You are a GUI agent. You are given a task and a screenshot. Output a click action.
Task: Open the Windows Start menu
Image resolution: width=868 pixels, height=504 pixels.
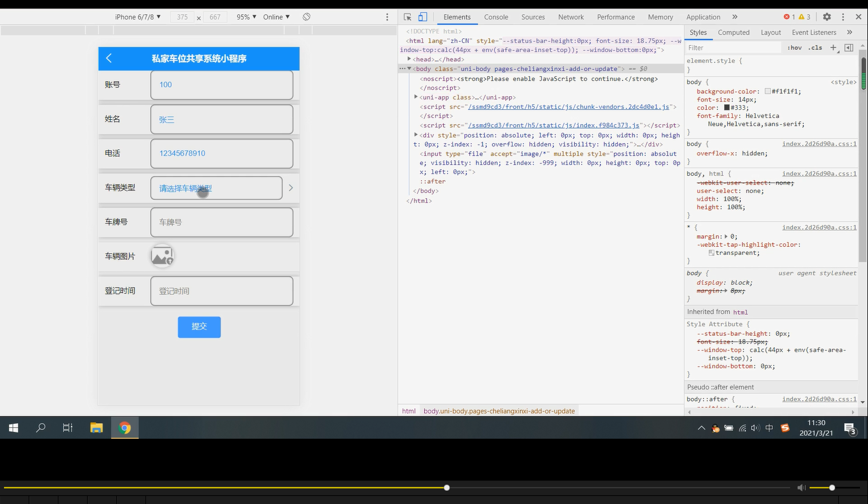14,427
